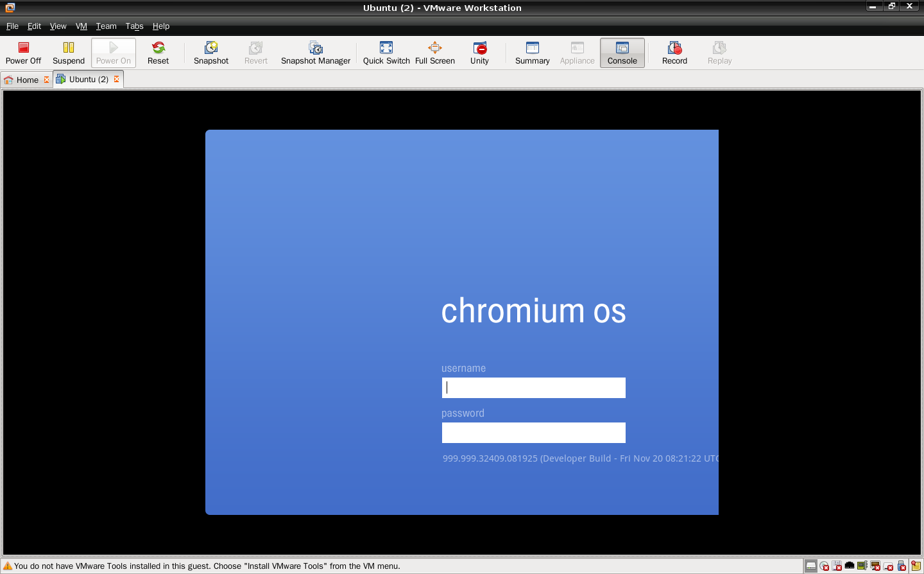The image size is (924, 574).
Task: Take a Snapshot of the VM
Action: point(210,52)
